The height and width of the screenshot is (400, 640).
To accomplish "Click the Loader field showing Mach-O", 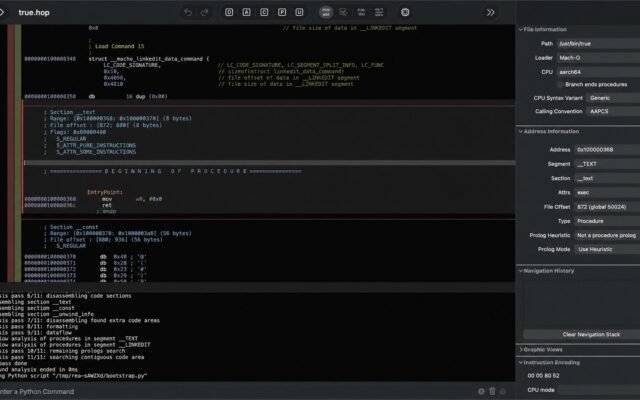I will point(598,58).
